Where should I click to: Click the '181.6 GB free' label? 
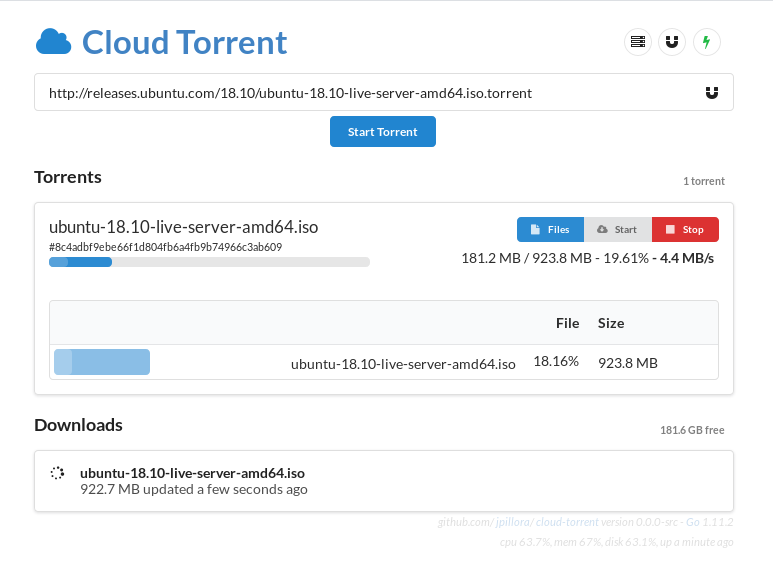[692, 430]
